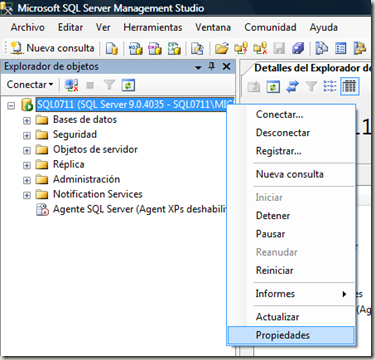Image resolution: width=375 pixels, height=360 pixels.
Task: Click the SQL Server Compact query icon
Action: 197,49
